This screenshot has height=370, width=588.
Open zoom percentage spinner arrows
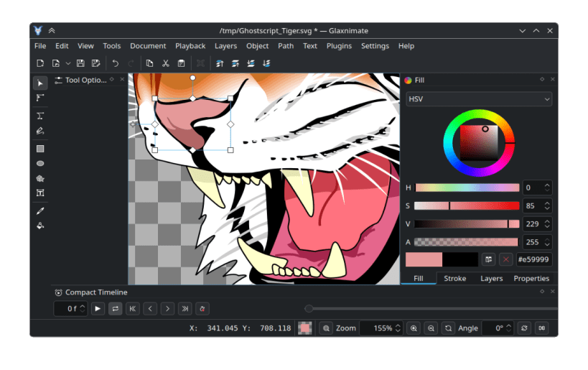pos(398,328)
